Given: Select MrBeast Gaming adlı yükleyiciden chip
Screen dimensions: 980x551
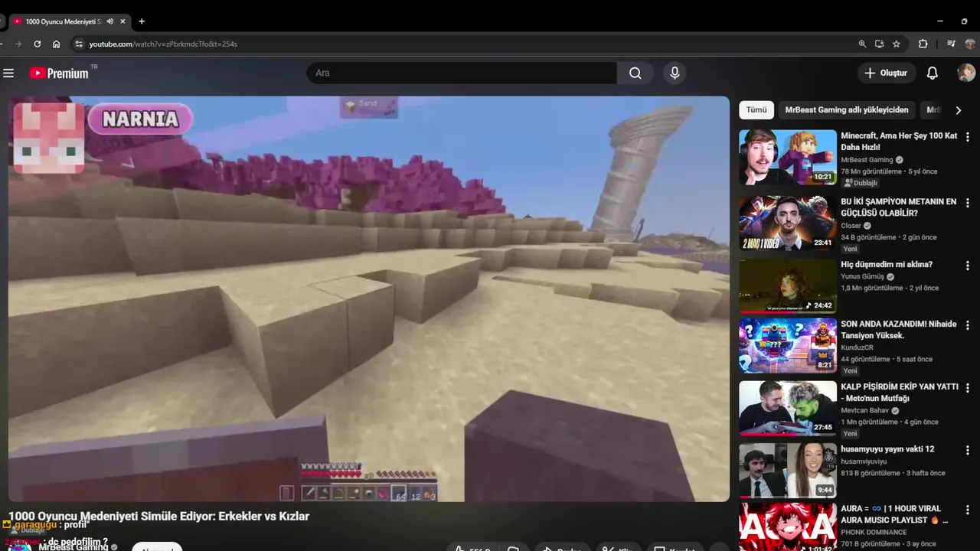Looking at the screenshot, I should (x=847, y=110).
